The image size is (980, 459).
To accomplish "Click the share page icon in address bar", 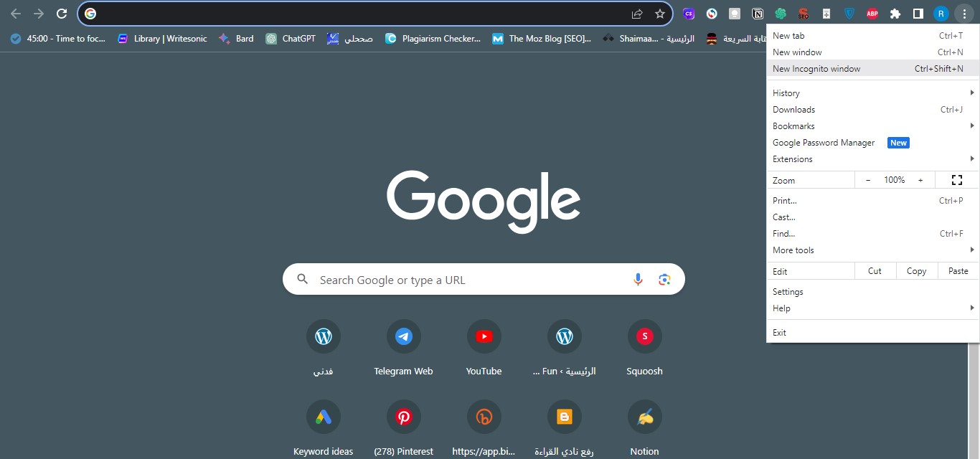I will tap(636, 14).
